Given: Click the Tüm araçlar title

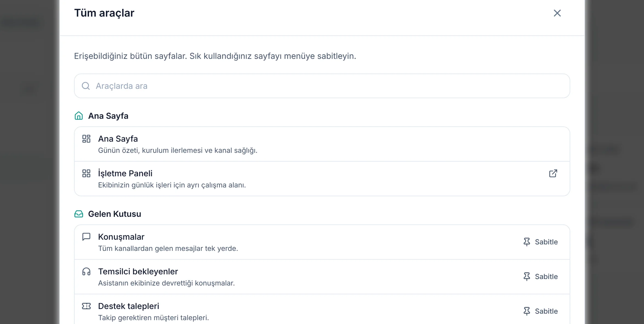Looking at the screenshot, I should coord(104,13).
